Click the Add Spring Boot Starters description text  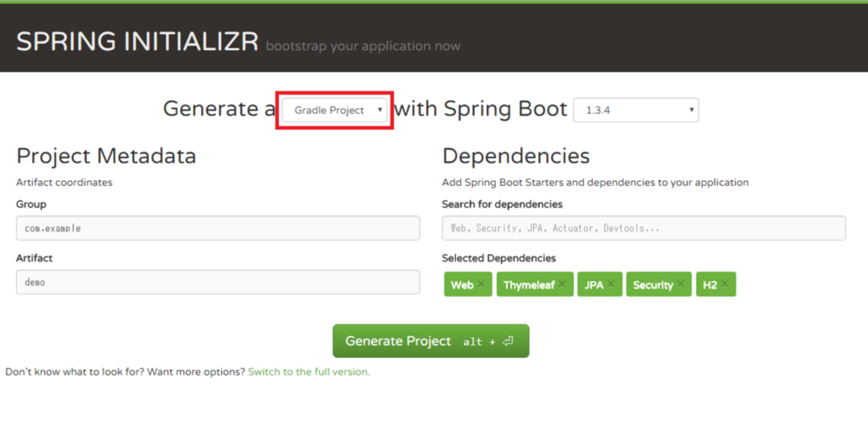[596, 182]
